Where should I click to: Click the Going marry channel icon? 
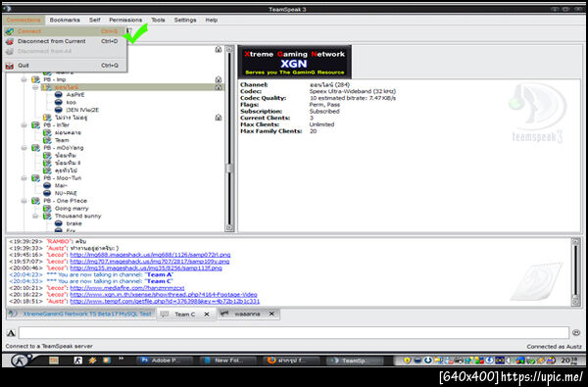pyautogui.click(x=47, y=209)
